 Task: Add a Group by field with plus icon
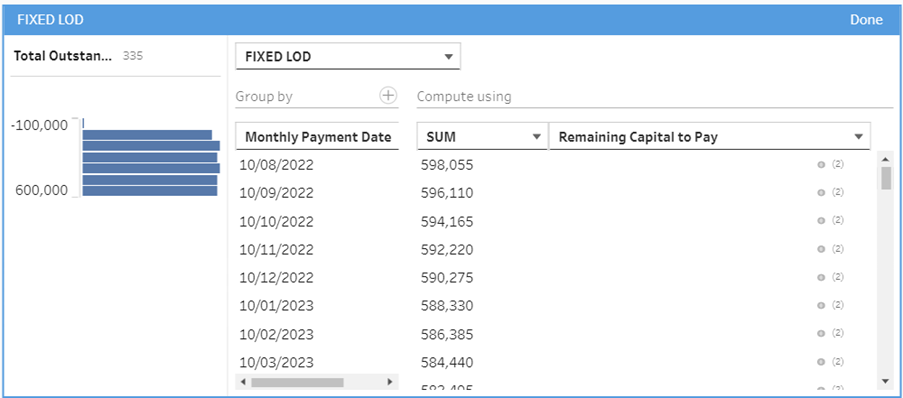pos(389,96)
